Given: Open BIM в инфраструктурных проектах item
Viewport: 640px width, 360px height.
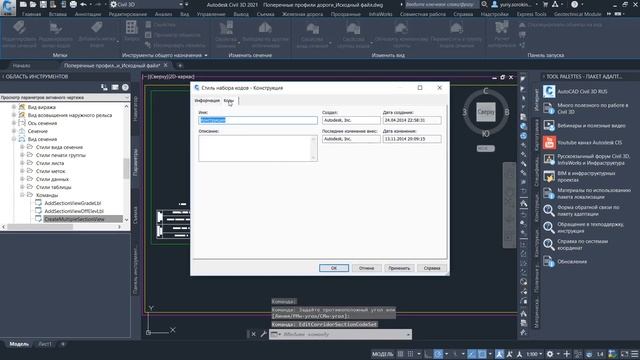Looking at the screenshot, I should tap(580, 177).
